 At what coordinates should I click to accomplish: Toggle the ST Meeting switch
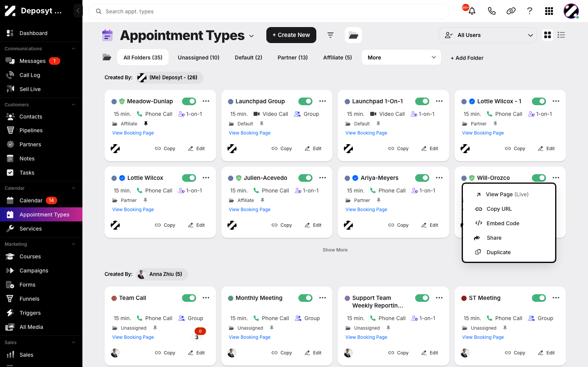click(539, 298)
